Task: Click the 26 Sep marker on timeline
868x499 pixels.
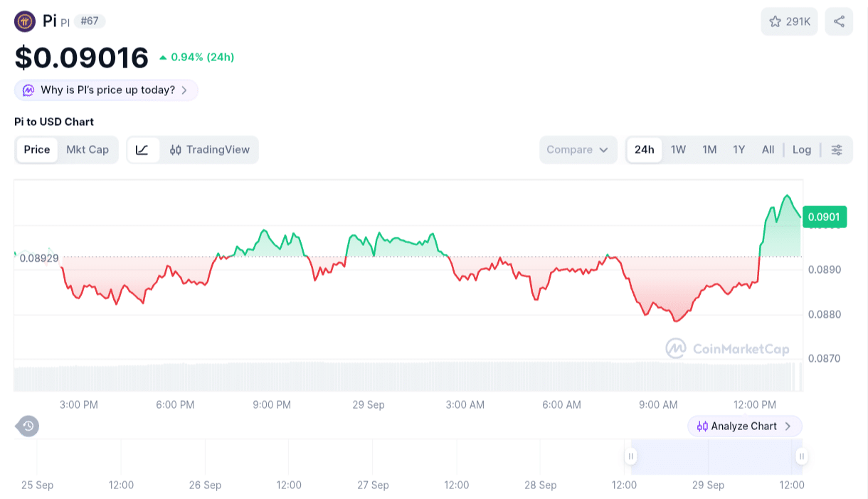Action: [205, 485]
